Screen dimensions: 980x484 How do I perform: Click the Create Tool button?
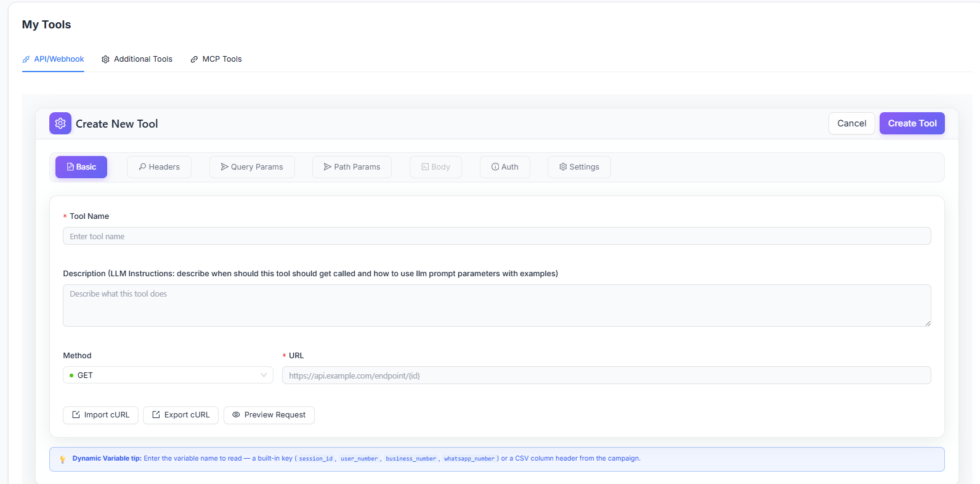[x=912, y=123]
